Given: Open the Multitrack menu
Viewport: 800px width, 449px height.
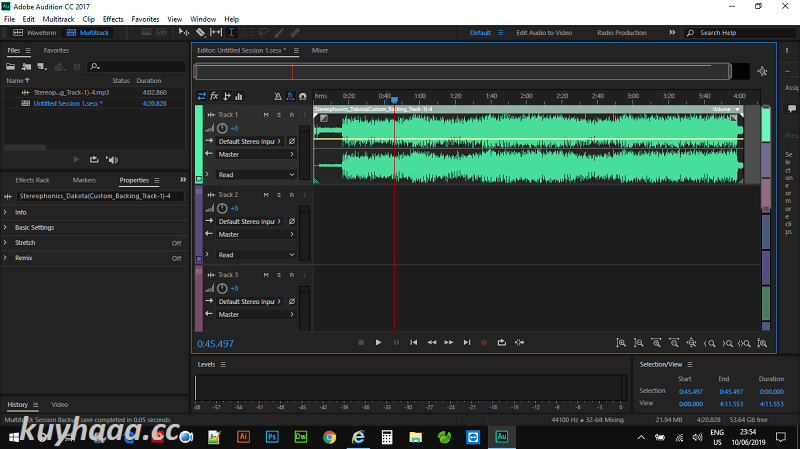Looking at the screenshot, I should (58, 19).
